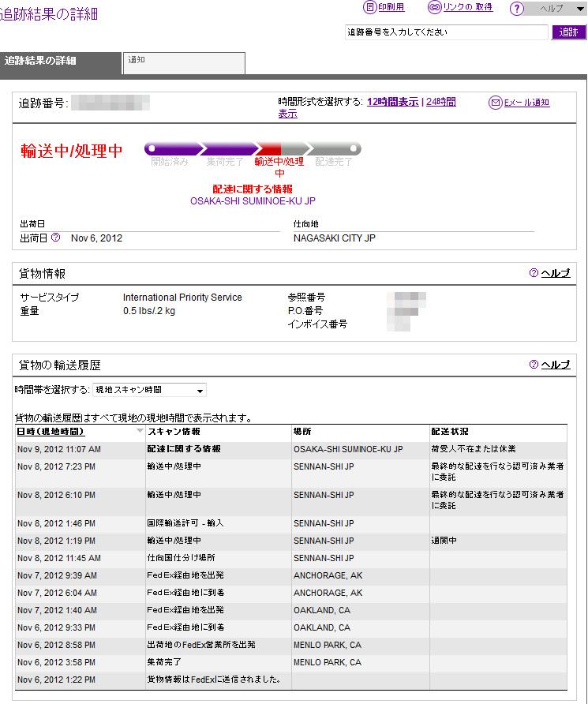Open Eメール通知 link
The image size is (588, 704).
(x=526, y=103)
